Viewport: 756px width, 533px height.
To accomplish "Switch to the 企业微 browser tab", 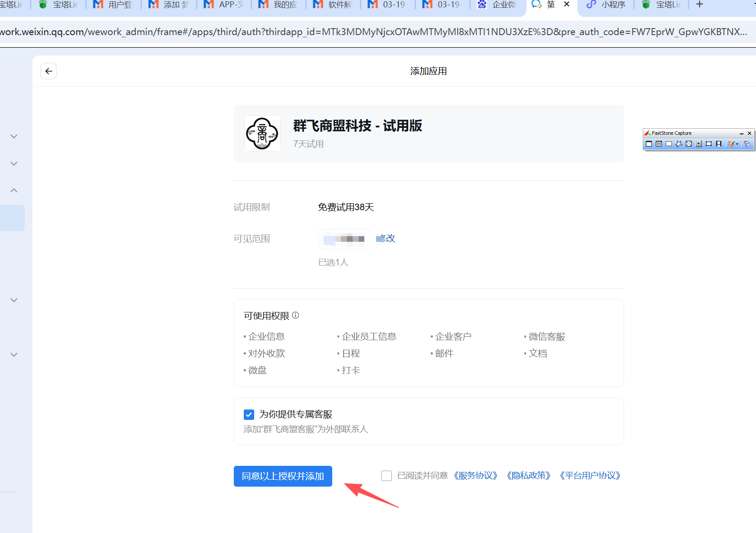I will click(x=499, y=5).
